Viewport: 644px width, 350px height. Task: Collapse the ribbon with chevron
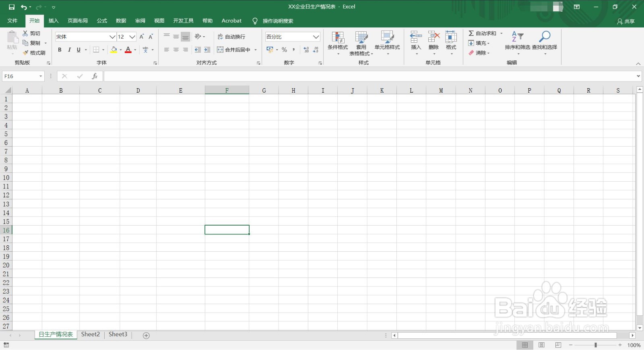(638, 64)
